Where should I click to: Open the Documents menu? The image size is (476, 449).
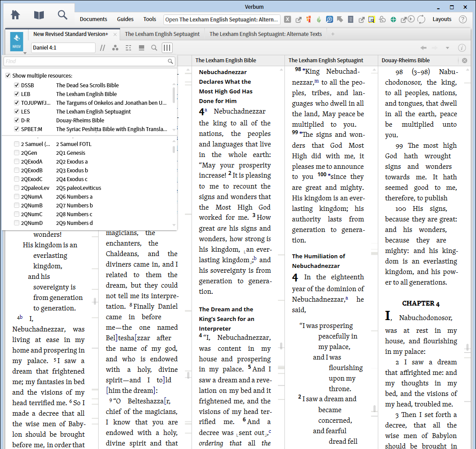(93, 19)
